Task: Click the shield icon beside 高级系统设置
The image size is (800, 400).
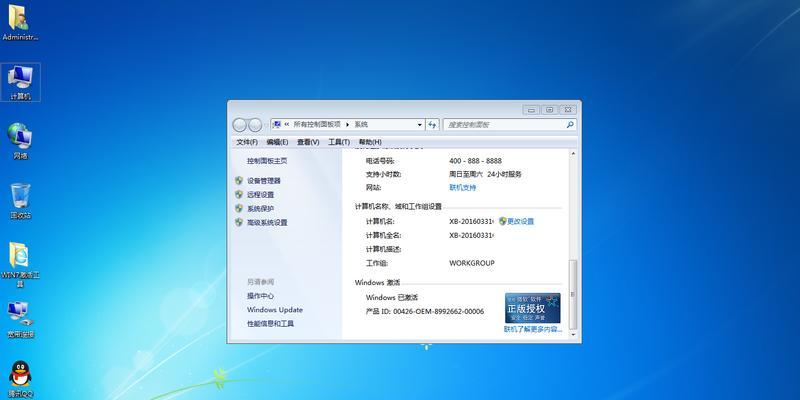Action: 239,222
